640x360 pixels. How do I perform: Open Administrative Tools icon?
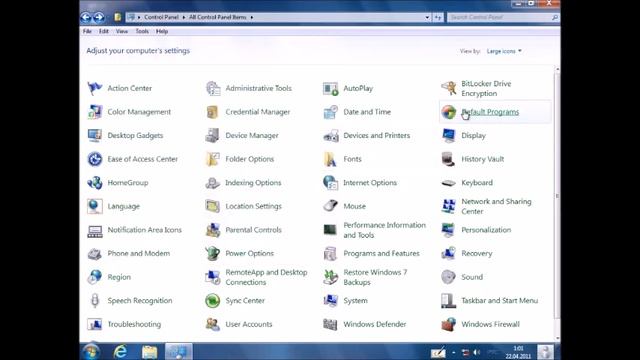(x=213, y=88)
